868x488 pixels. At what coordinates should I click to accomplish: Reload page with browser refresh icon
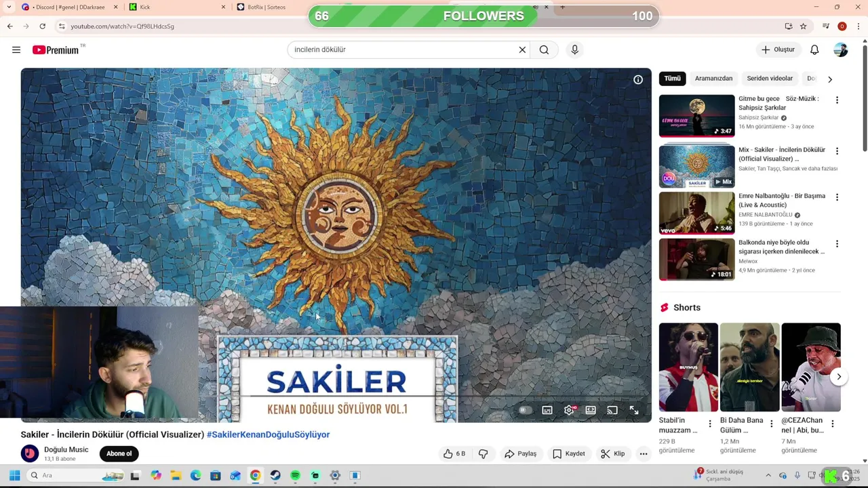coord(42,26)
